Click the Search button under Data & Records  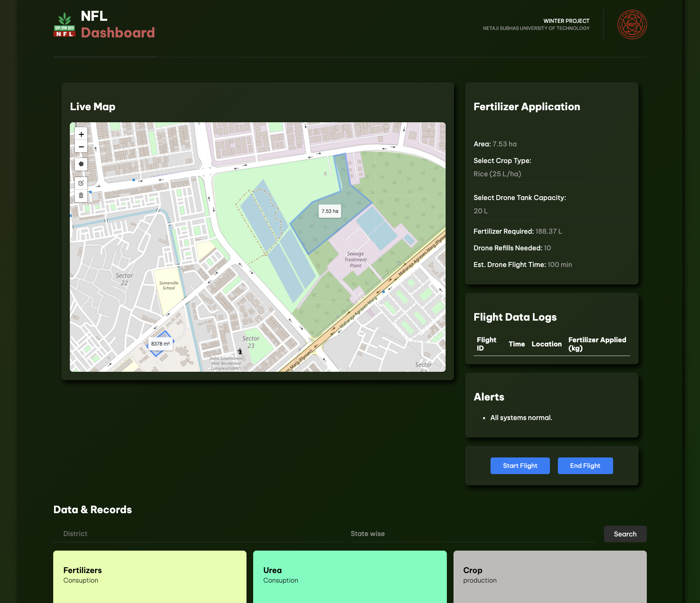coord(625,534)
